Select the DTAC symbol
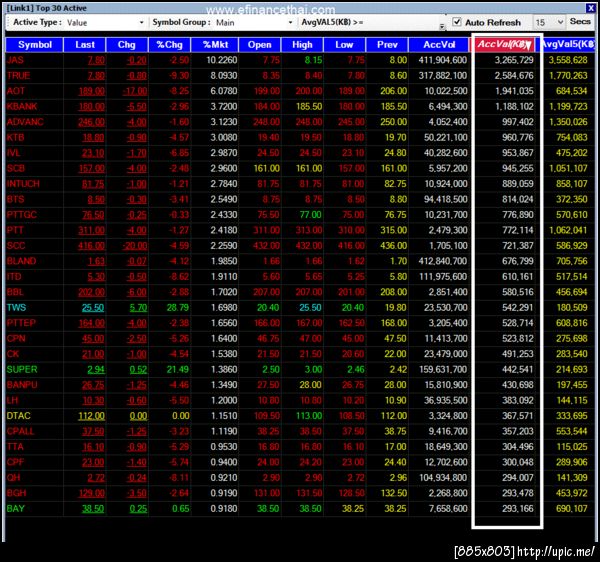This screenshot has height=562, width=600. 19,416
